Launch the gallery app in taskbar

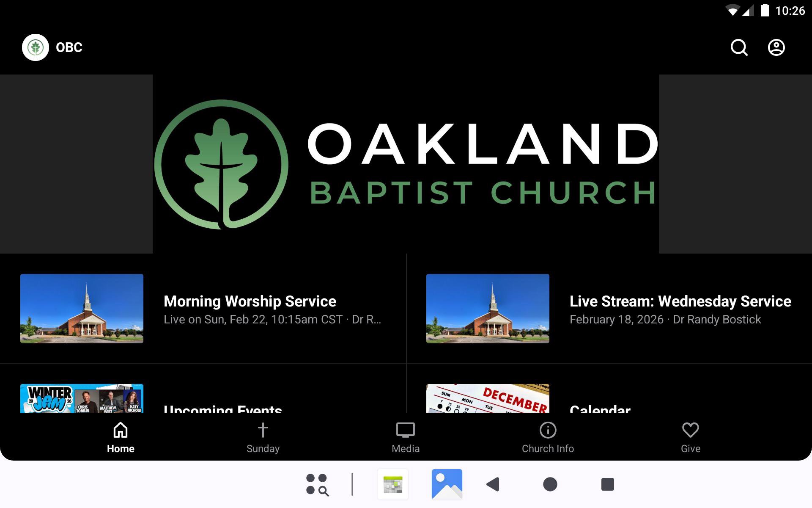(447, 484)
